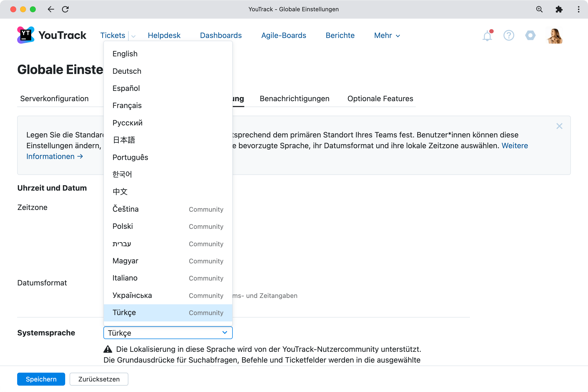The width and height of the screenshot is (588, 392).
Task: Choose Italiano community language option
Action: [x=125, y=278]
